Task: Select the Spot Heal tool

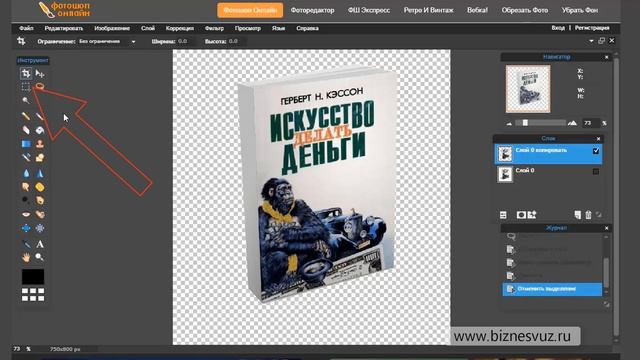Action: click(x=40, y=214)
